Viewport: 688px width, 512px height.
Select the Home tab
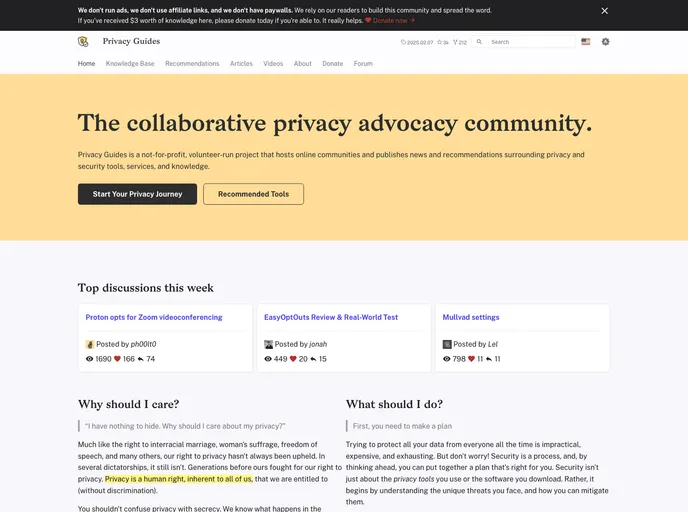[x=86, y=64]
